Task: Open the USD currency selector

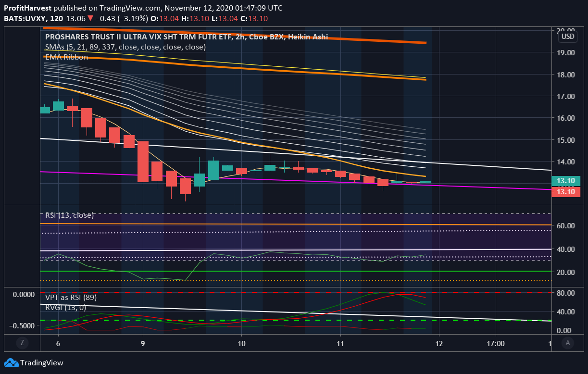Action: (568, 37)
